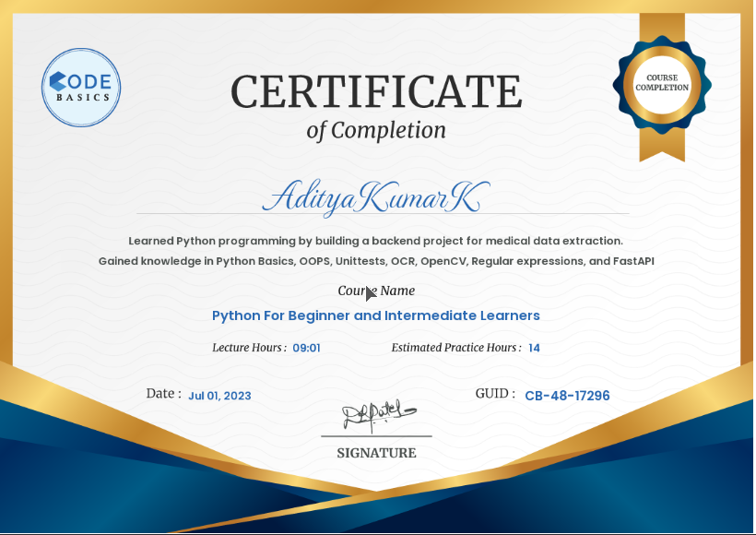756x535 pixels.
Task: Click the estimated practice hours value 14
Action: pos(535,348)
